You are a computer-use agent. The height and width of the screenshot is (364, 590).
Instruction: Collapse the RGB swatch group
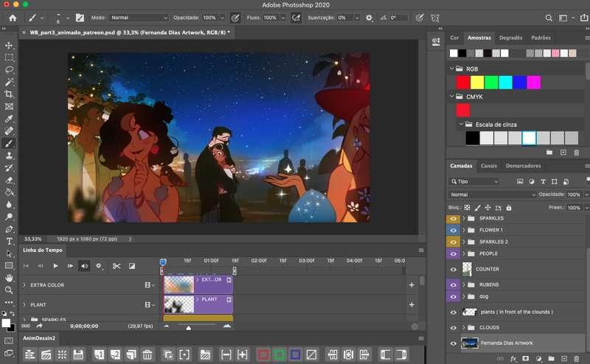pos(452,69)
